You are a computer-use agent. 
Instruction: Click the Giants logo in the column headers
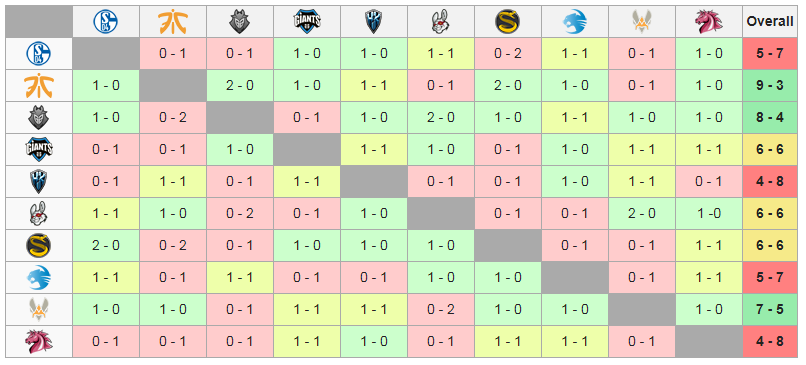tap(307, 22)
